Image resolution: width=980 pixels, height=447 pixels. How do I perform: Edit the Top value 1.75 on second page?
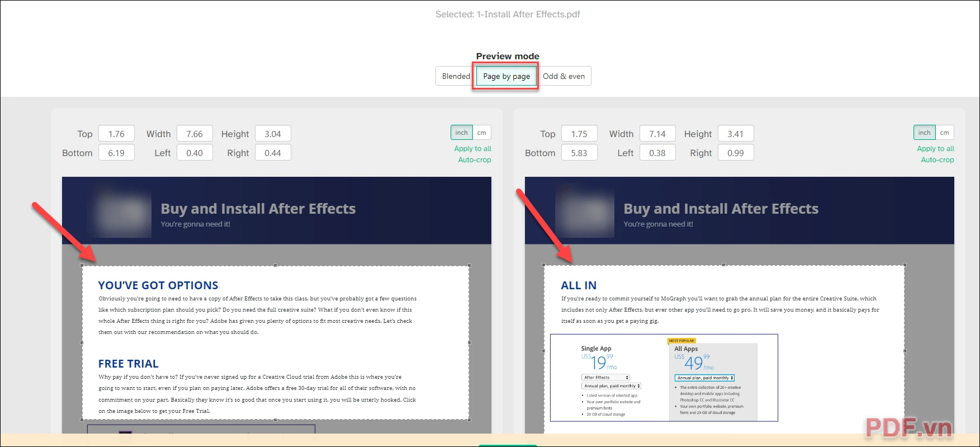579,134
